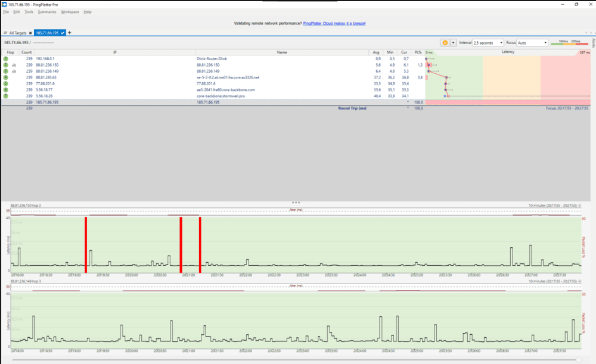
Task: Open the Summaries menu
Action: pos(46,12)
